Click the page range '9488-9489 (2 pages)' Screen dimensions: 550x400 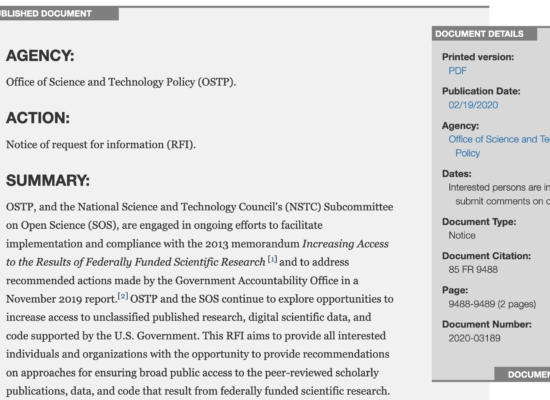pyautogui.click(x=492, y=304)
